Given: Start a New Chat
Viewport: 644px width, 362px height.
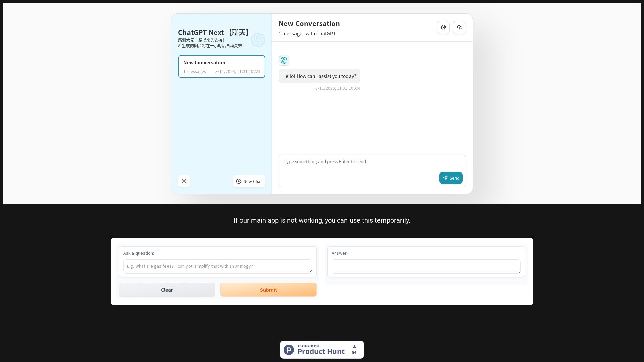Looking at the screenshot, I should [x=249, y=181].
